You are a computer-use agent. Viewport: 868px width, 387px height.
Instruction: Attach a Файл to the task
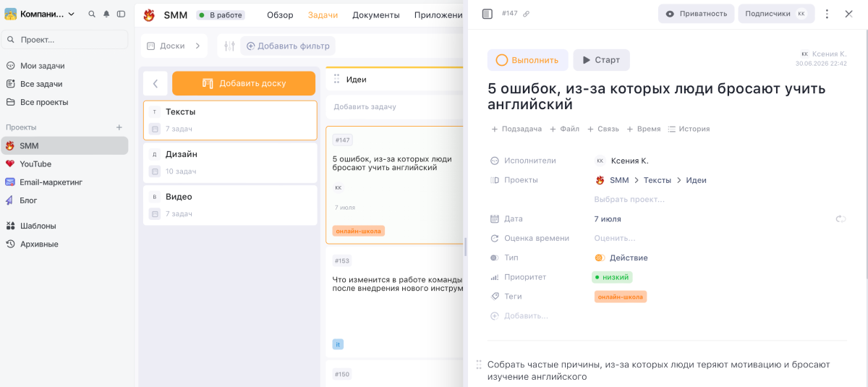pyautogui.click(x=564, y=129)
